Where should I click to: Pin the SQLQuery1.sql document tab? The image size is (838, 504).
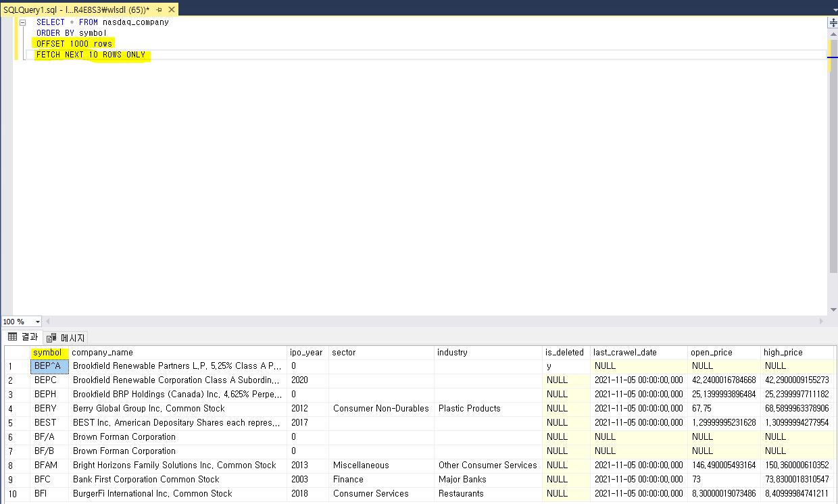point(159,10)
